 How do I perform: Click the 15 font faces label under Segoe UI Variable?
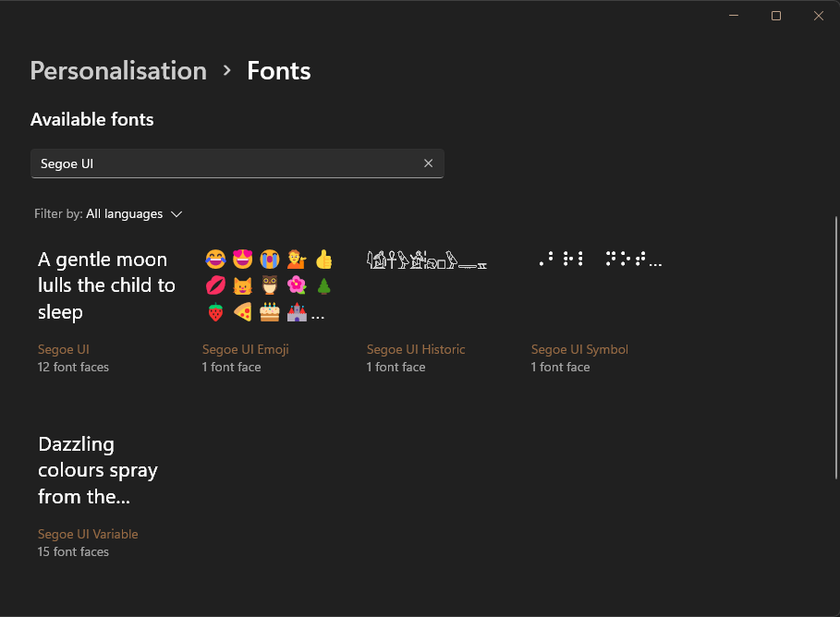click(72, 551)
